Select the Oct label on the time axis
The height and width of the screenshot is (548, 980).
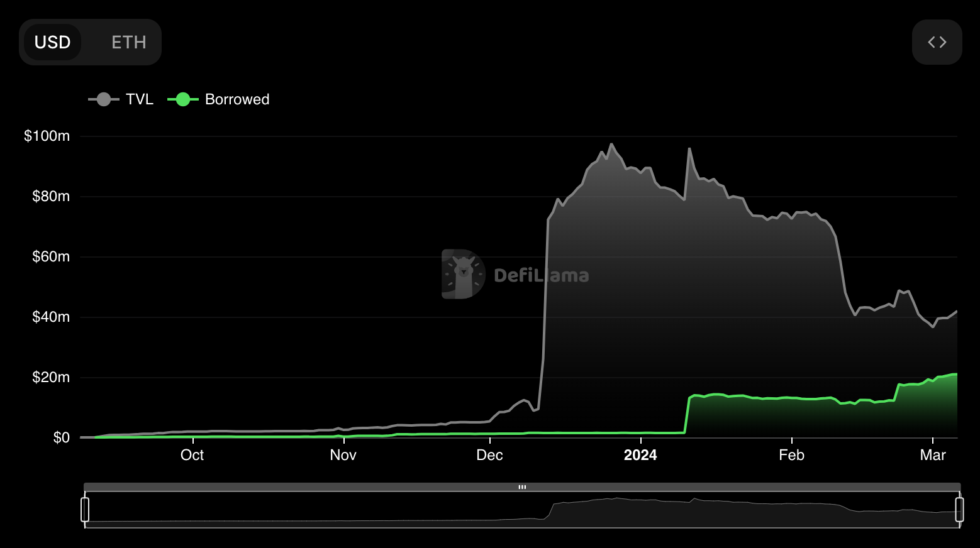pos(192,455)
